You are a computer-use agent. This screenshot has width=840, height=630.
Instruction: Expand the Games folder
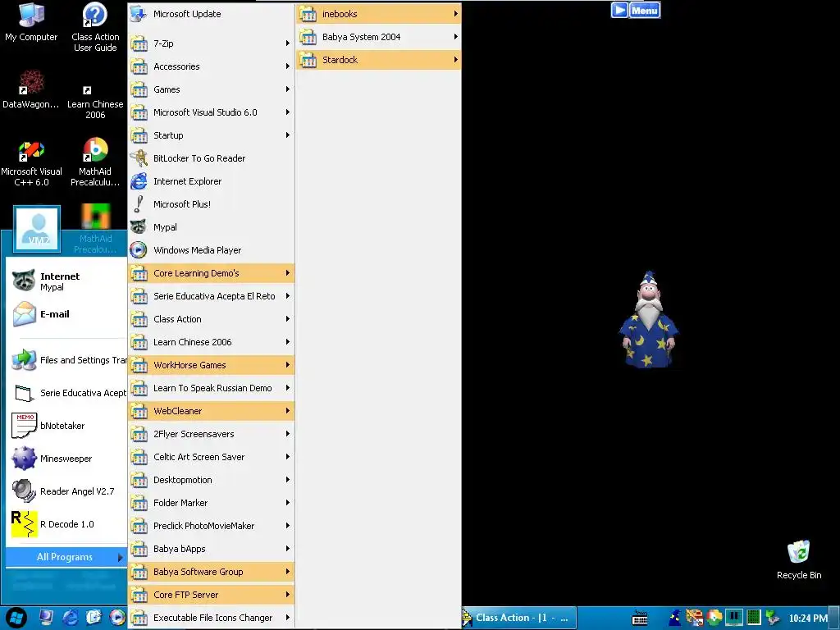[212, 89]
